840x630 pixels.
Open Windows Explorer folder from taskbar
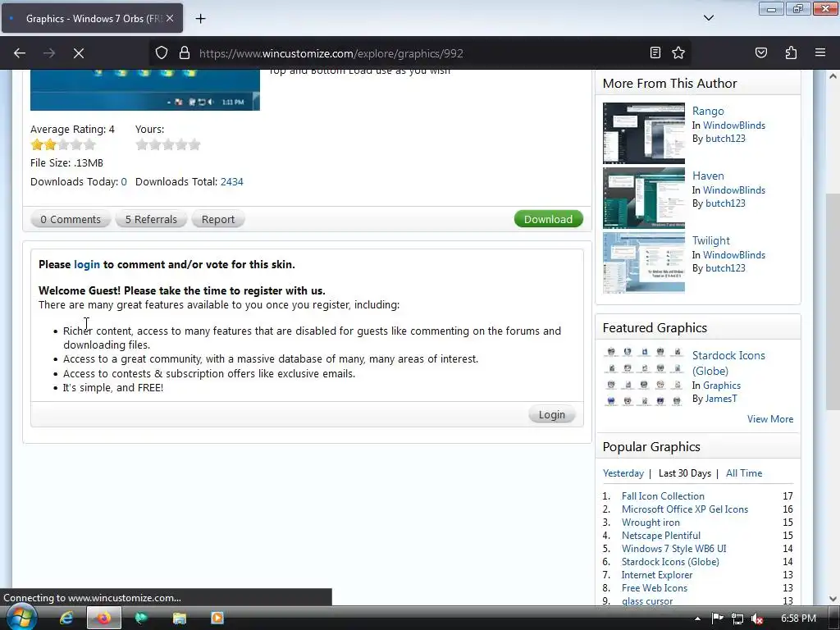[x=180, y=619]
